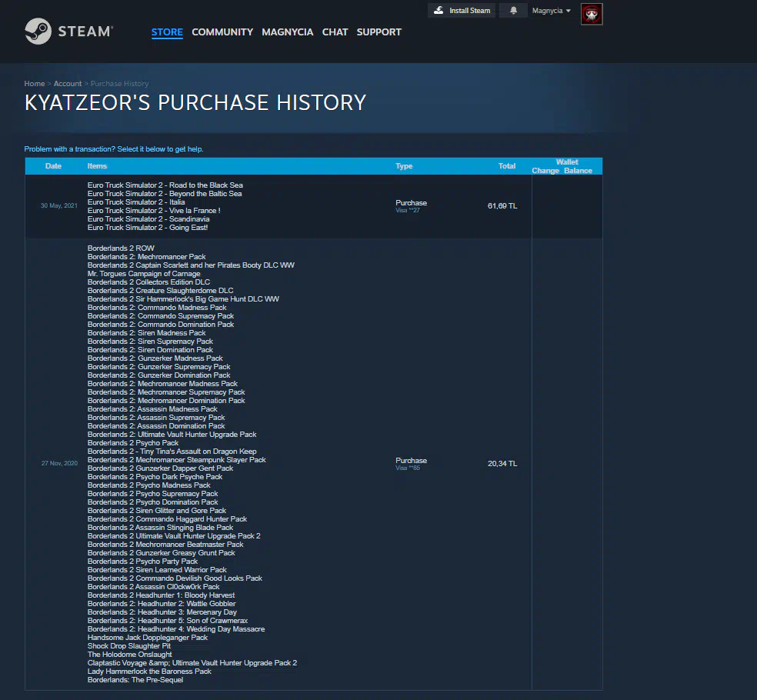Select the 27 Nov, 2020 date cell
Viewport: 757px width, 700px height.
tap(59, 463)
